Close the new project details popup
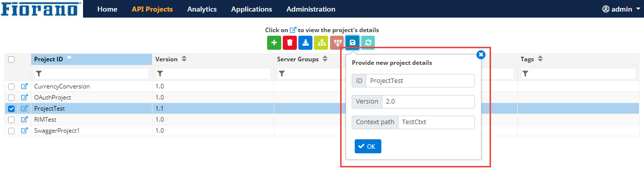Screen dimensions: 644x183 pos(480,55)
